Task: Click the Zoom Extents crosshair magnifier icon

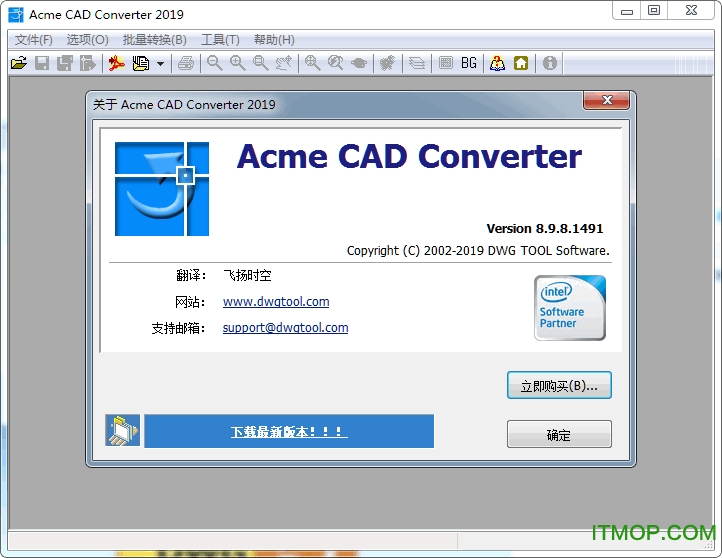Action: (x=313, y=63)
